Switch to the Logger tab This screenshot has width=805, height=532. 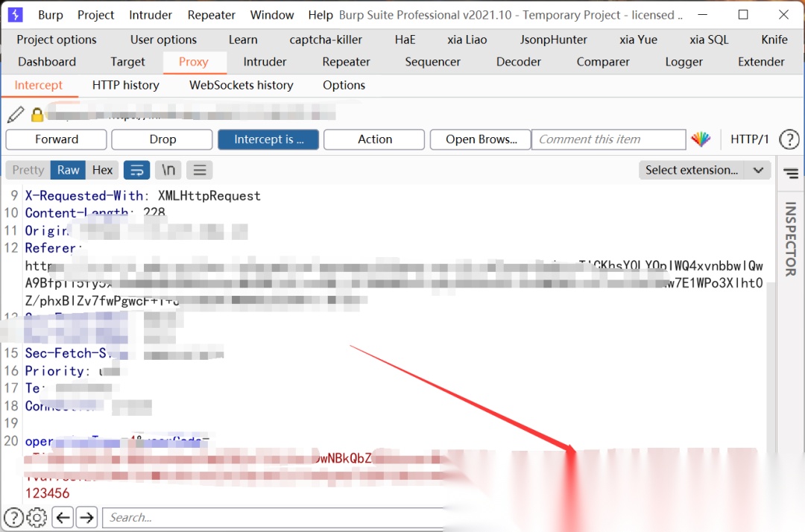(684, 62)
